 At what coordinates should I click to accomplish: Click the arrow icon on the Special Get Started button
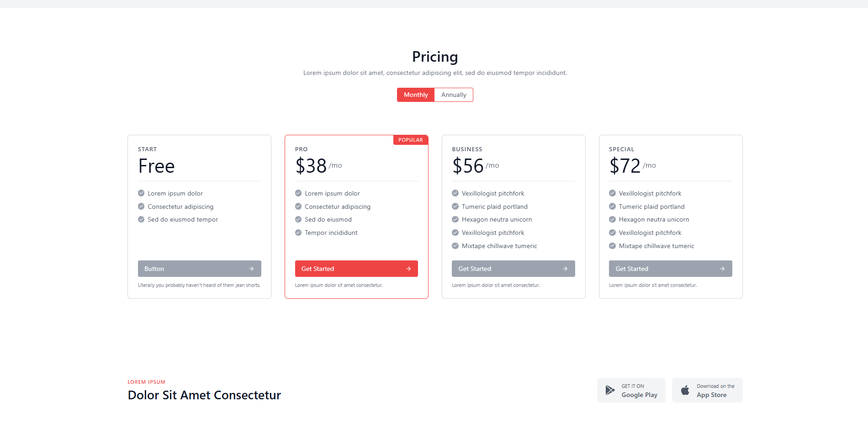point(722,269)
